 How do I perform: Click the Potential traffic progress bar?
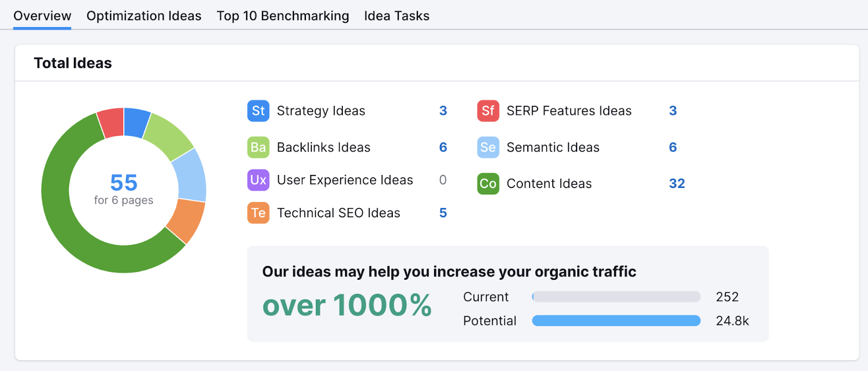pyautogui.click(x=616, y=321)
